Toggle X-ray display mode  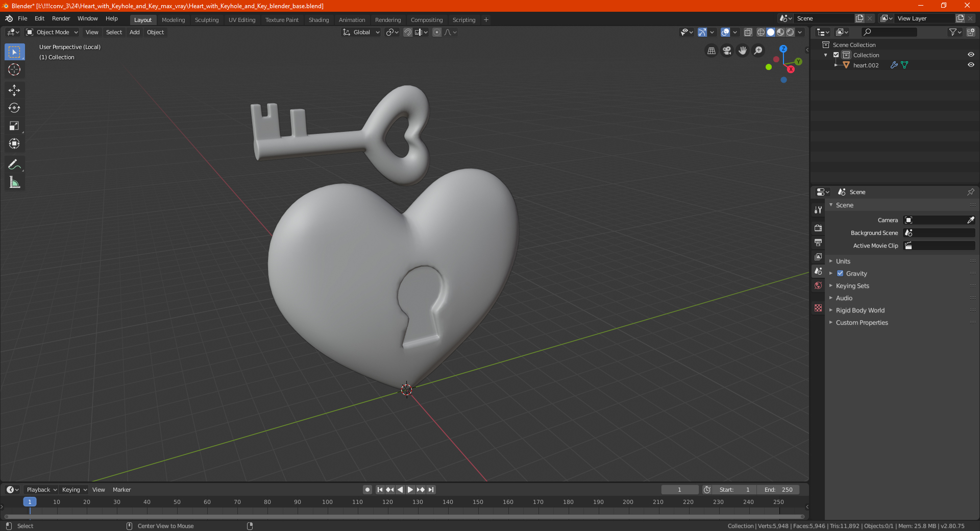[x=748, y=32]
